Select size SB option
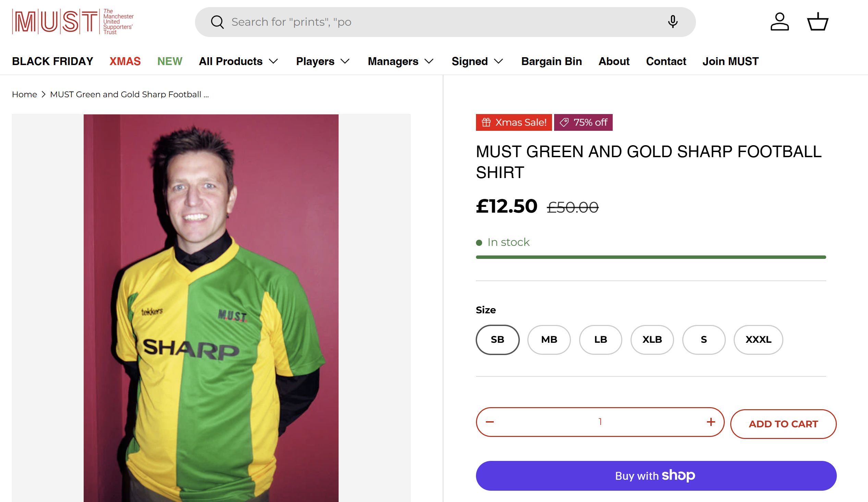This screenshot has height=502, width=868. 497,339
